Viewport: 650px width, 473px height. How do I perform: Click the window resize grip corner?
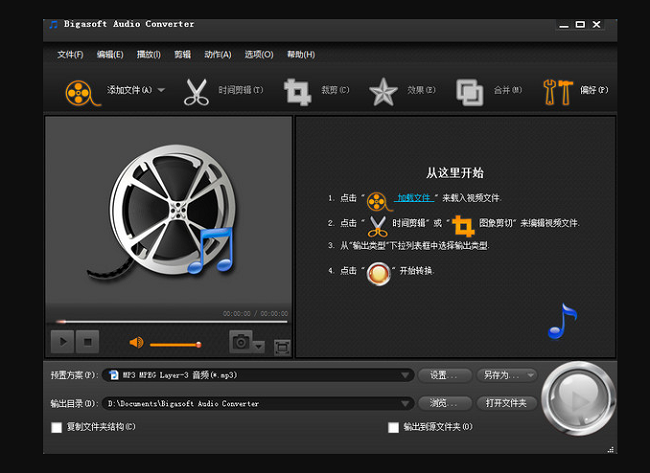[x=611, y=449]
